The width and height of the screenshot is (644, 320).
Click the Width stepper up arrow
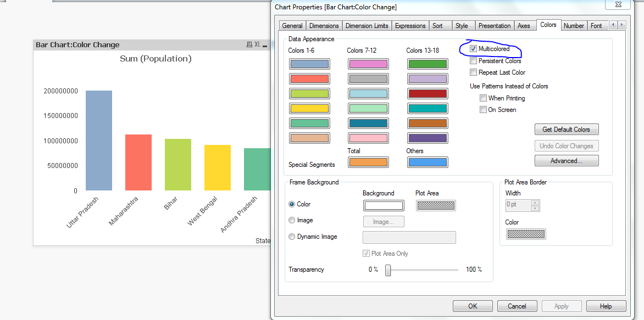[x=535, y=203]
